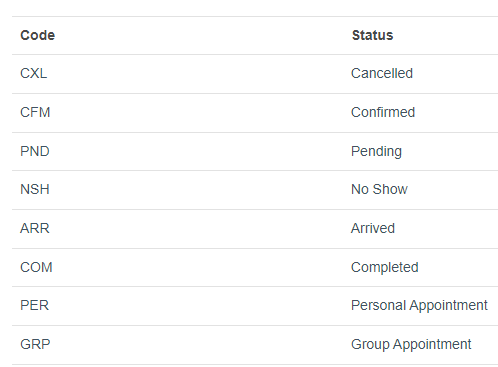Select the GRP code cell
Image resolution: width=498 pixels, height=367 pixels.
tap(35, 344)
